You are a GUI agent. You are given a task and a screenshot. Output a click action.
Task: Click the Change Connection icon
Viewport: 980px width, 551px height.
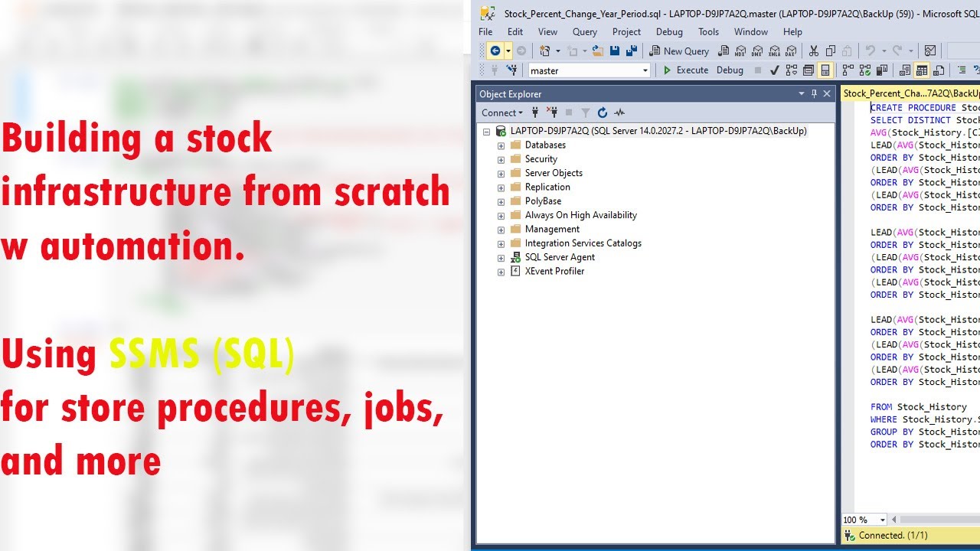pos(512,70)
